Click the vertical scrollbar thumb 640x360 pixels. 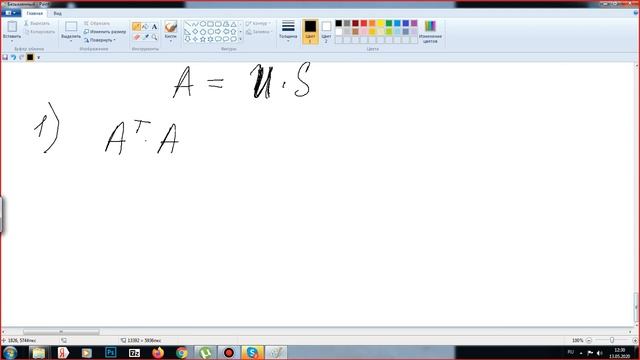click(636, 307)
